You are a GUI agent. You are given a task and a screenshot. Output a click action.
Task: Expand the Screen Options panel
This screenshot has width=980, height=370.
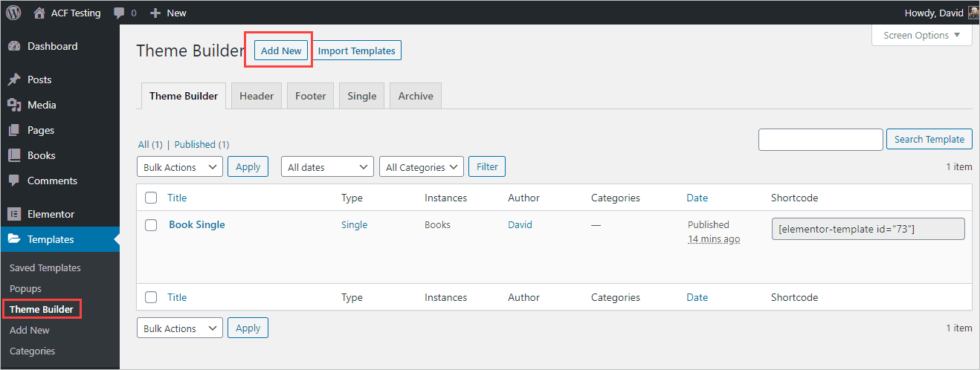922,35
